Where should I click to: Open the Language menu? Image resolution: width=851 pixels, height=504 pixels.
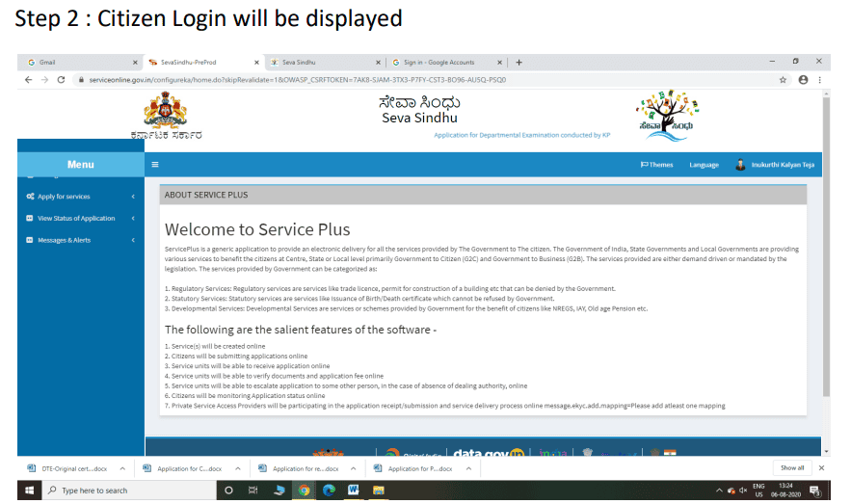point(704,165)
